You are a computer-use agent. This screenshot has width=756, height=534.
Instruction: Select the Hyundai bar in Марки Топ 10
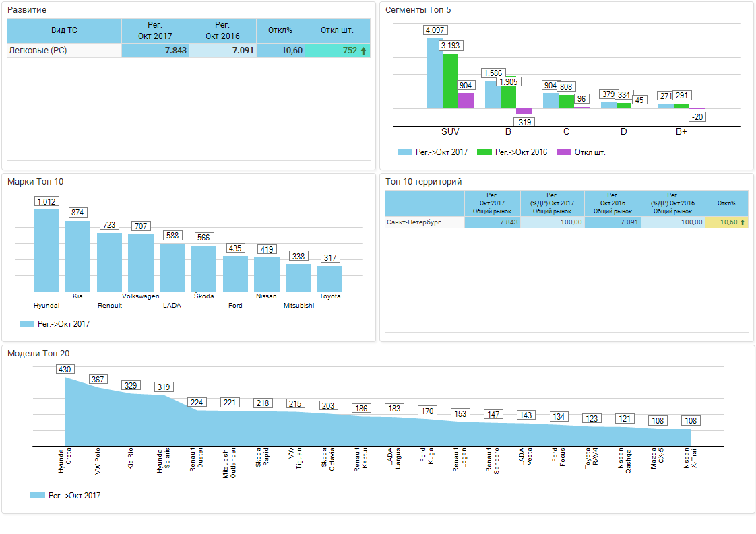pos(46,251)
